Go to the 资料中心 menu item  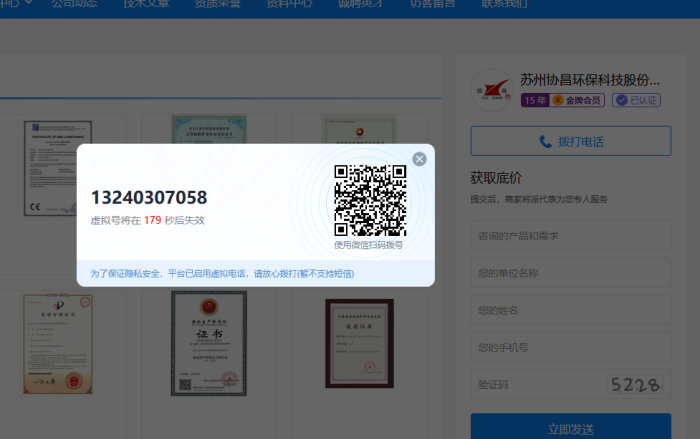point(290,4)
